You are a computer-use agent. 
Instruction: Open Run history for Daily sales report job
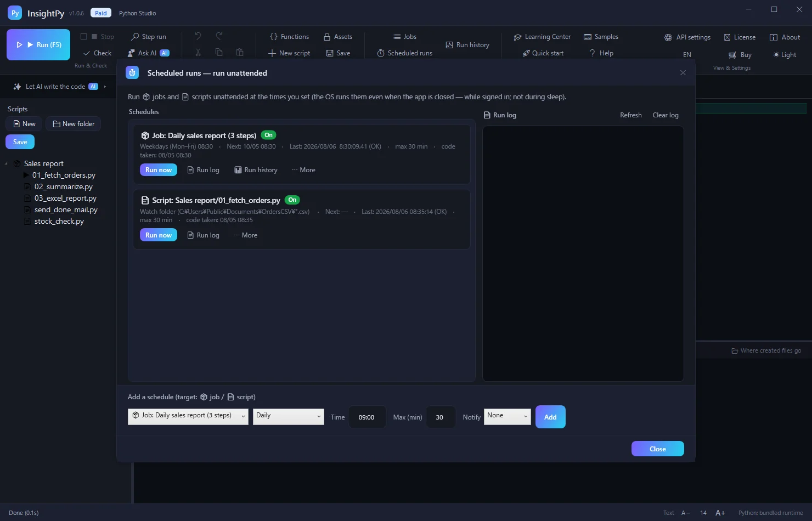coord(256,170)
